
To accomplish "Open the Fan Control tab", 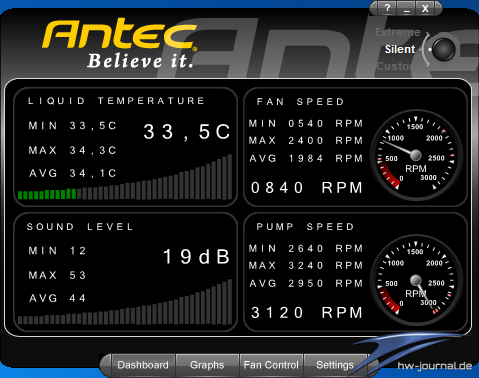I will point(271,365).
